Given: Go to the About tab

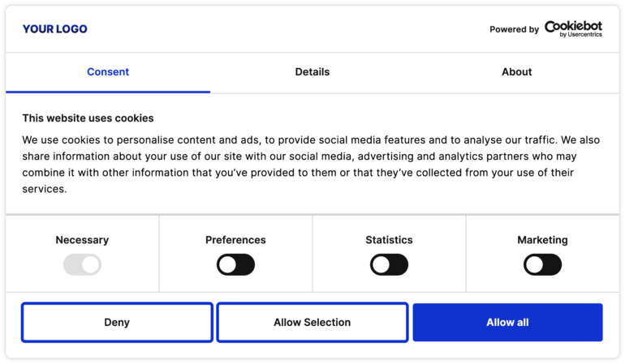Looking at the screenshot, I should coord(516,72).
